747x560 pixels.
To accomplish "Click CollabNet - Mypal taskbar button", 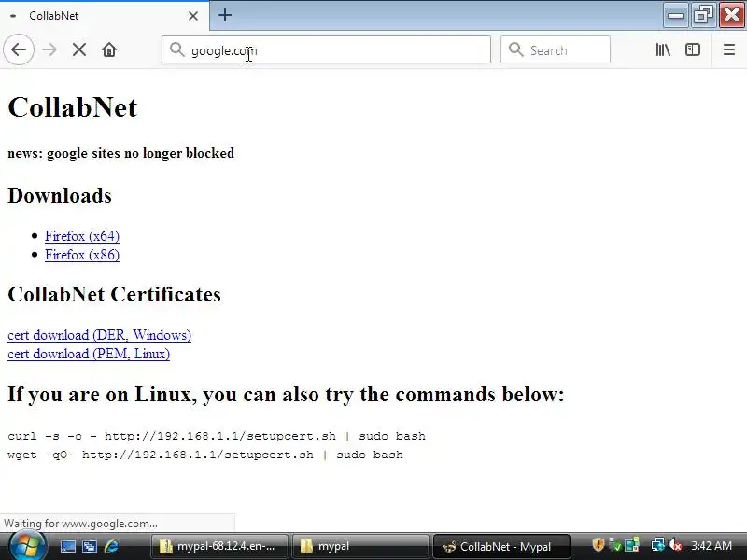I will (501, 546).
